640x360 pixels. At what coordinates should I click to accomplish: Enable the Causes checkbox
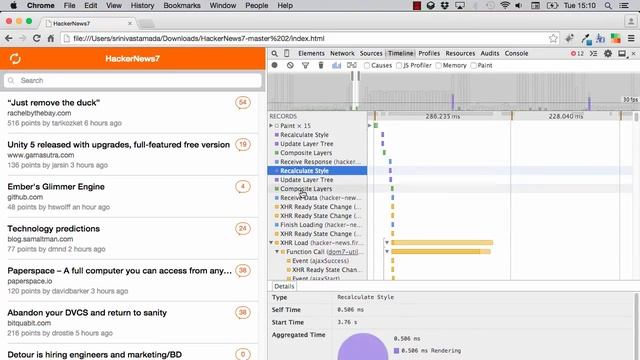click(x=367, y=65)
